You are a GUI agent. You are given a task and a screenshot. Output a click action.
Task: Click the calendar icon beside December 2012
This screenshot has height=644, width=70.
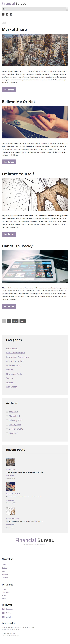point(7,429)
